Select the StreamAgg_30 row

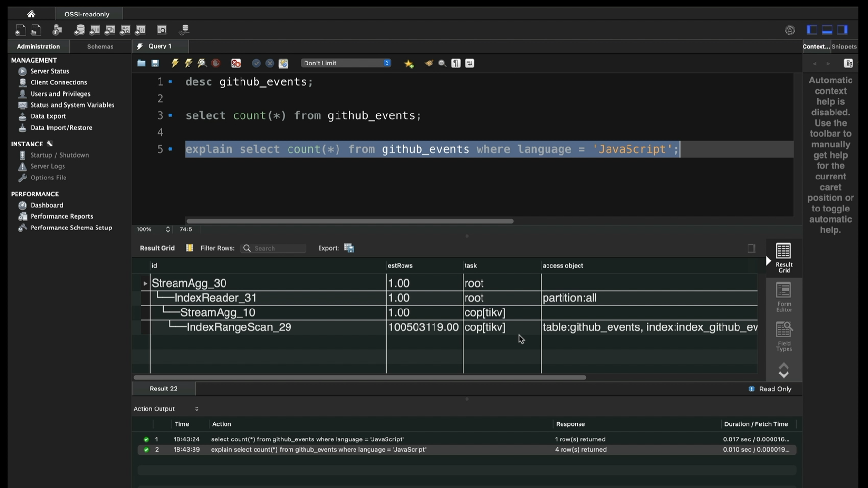449,283
